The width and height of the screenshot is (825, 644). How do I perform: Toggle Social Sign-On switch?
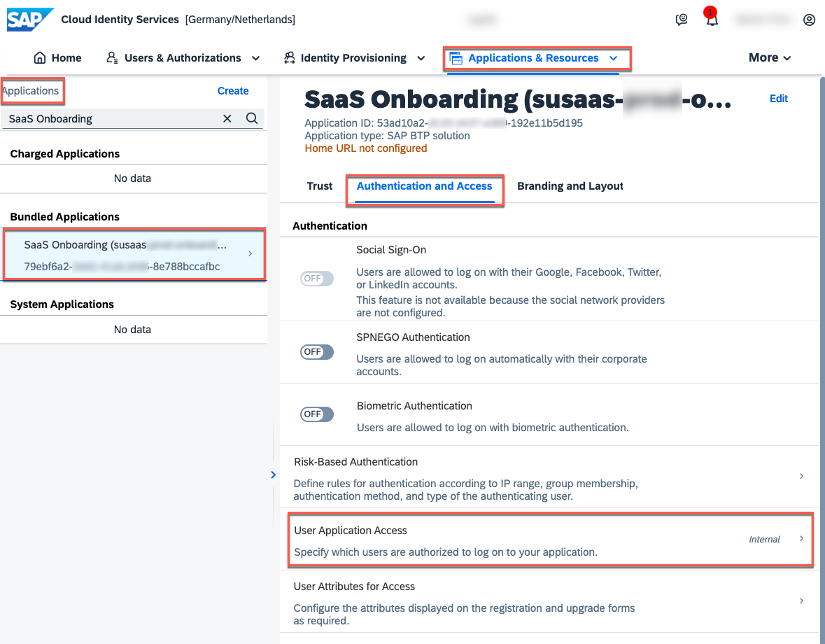click(317, 279)
